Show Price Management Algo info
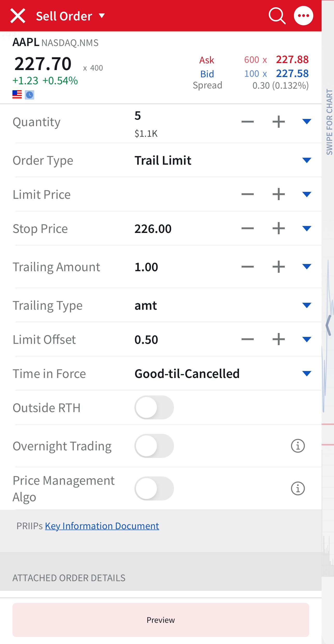The height and width of the screenshot is (644, 334). (298, 489)
